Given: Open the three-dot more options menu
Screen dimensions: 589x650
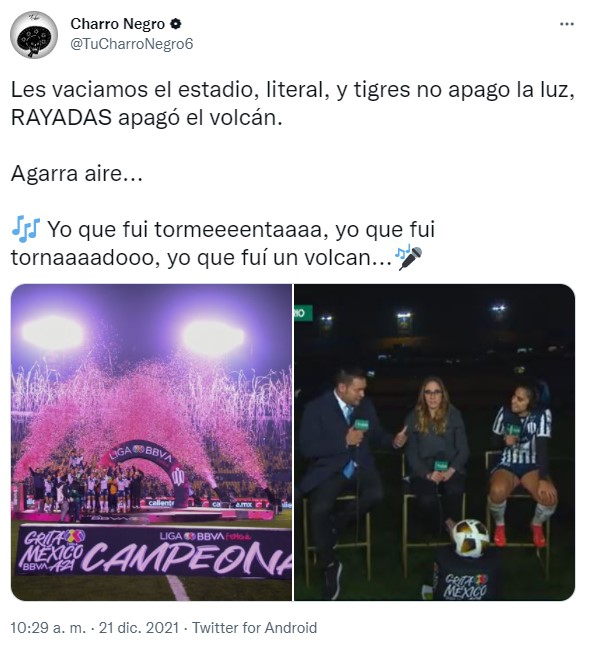Looking at the screenshot, I should tap(567, 24).
